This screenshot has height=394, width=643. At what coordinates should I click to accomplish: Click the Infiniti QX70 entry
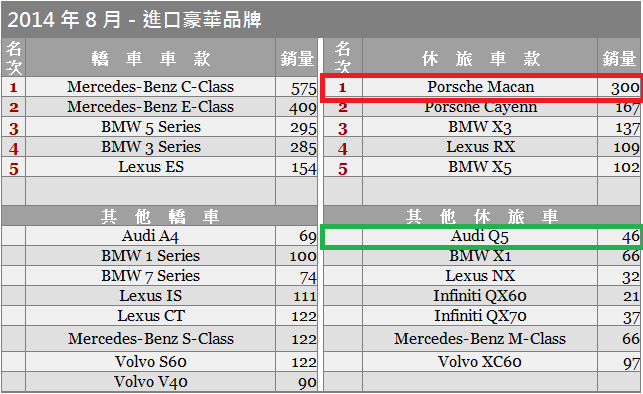480,316
